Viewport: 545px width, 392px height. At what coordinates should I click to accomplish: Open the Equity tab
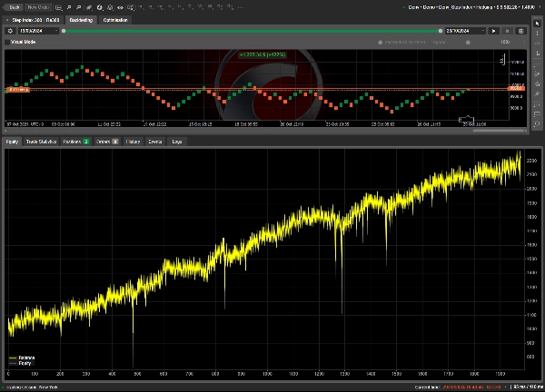click(x=12, y=142)
